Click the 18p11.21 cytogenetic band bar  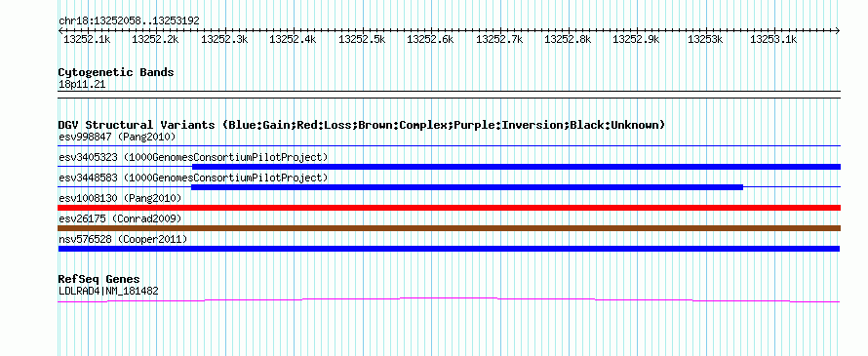coord(450,95)
